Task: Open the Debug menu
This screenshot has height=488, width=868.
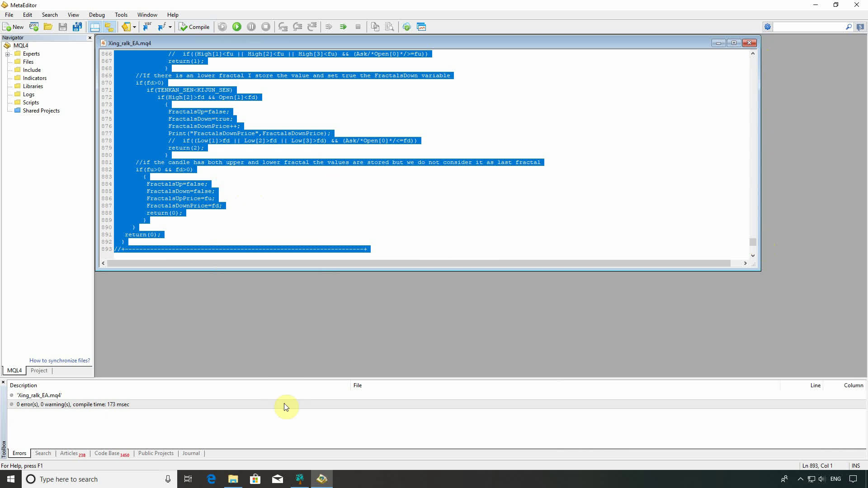Action: click(97, 15)
